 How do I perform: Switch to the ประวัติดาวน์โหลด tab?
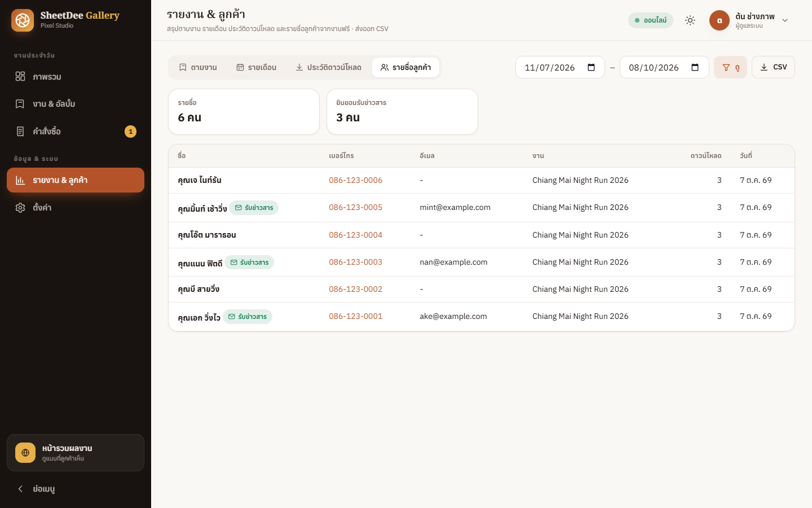[328, 67]
